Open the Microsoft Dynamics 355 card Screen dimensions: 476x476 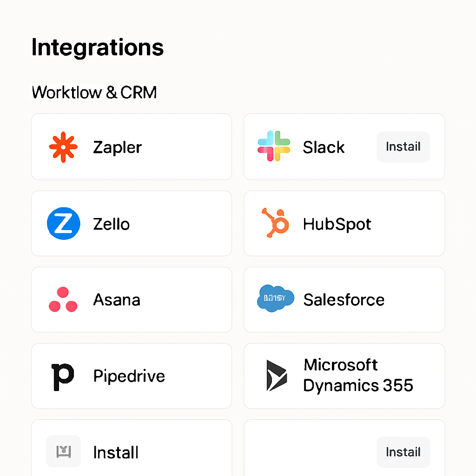pos(344,376)
